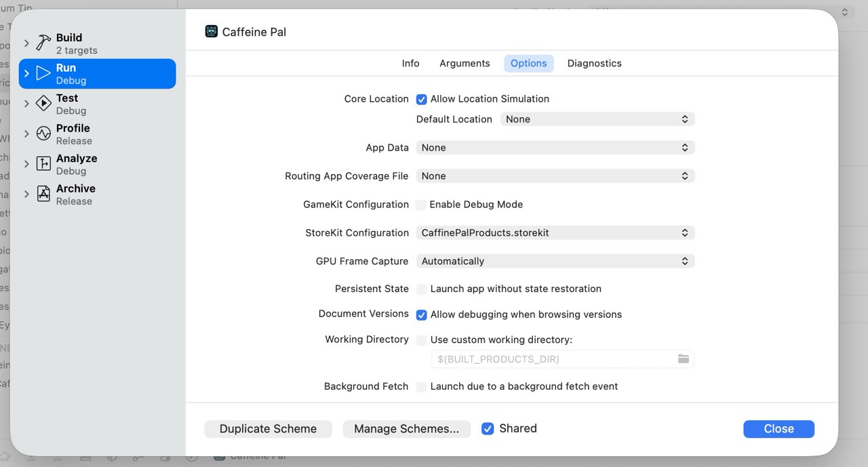Select the Archive icon in sidebar
868x467 pixels.
tap(43, 194)
